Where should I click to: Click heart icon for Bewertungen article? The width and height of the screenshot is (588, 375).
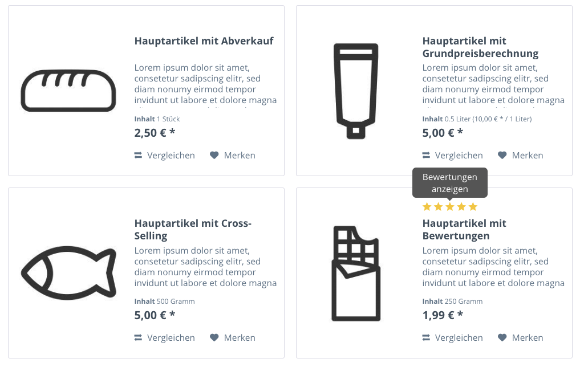502,337
